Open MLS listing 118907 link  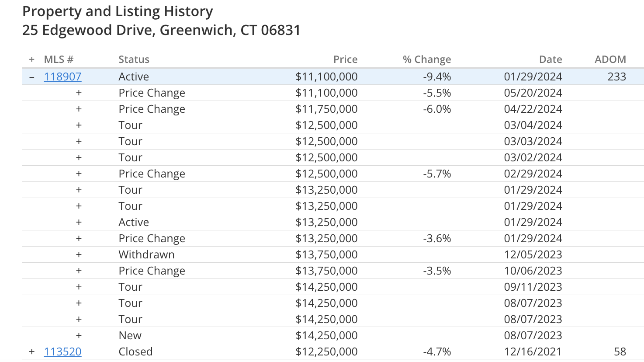(62, 77)
